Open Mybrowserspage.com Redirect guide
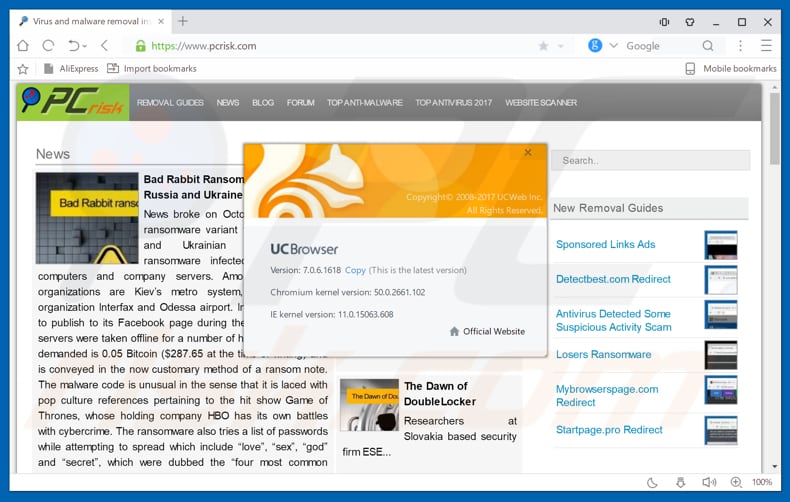This screenshot has width=790, height=502. tap(607, 396)
